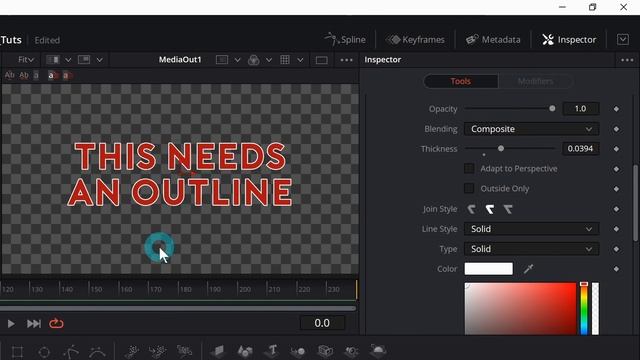This screenshot has width=640, height=360.
Task: Play the composition forward
Action: point(11,324)
